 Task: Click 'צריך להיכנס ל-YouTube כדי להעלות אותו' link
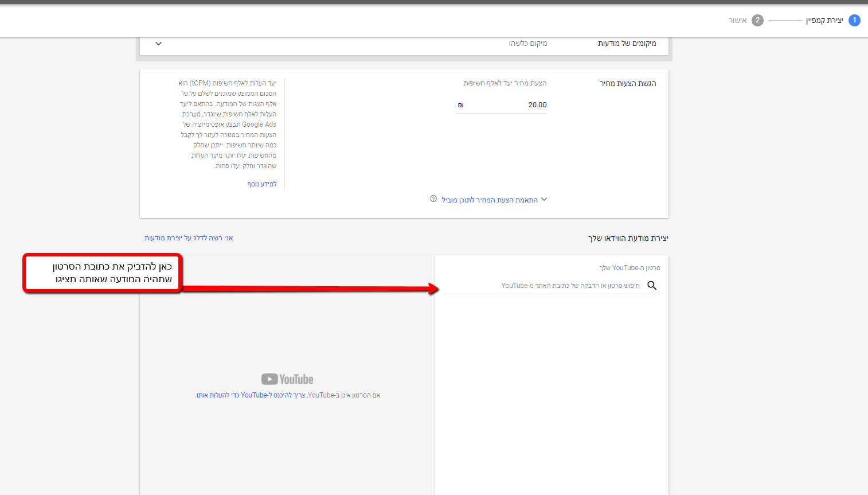coord(251,395)
